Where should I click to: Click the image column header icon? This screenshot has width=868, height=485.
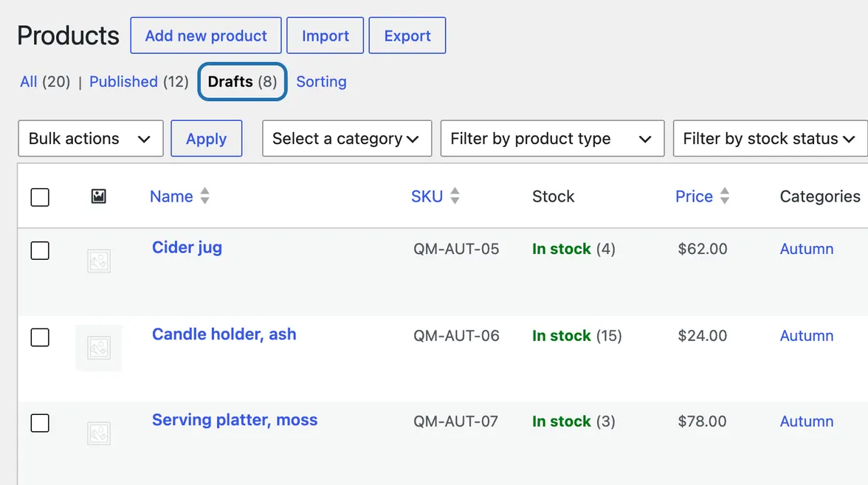pos(99,196)
